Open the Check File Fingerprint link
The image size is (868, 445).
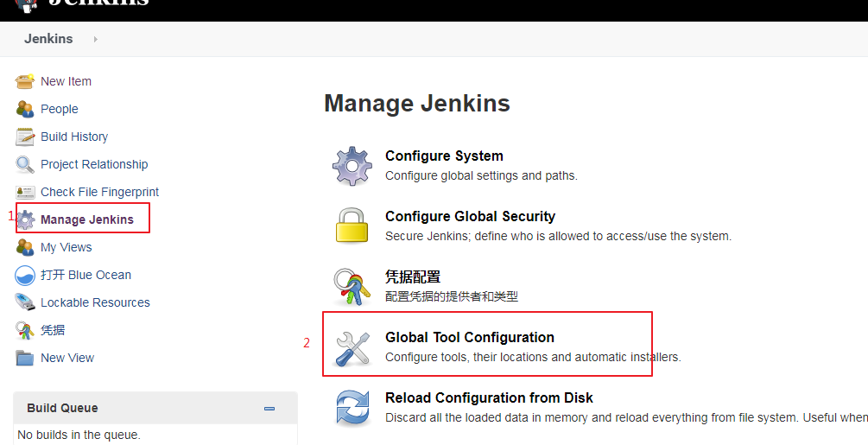click(99, 192)
